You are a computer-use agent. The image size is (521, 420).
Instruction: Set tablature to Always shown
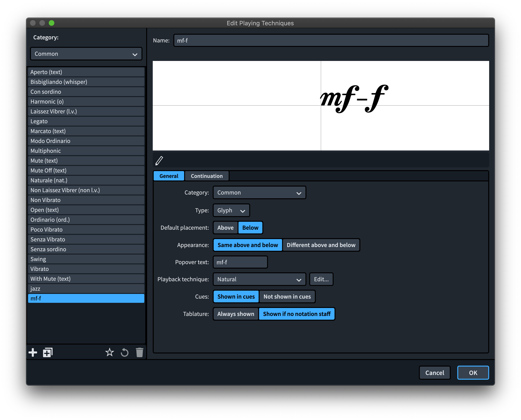click(235, 314)
